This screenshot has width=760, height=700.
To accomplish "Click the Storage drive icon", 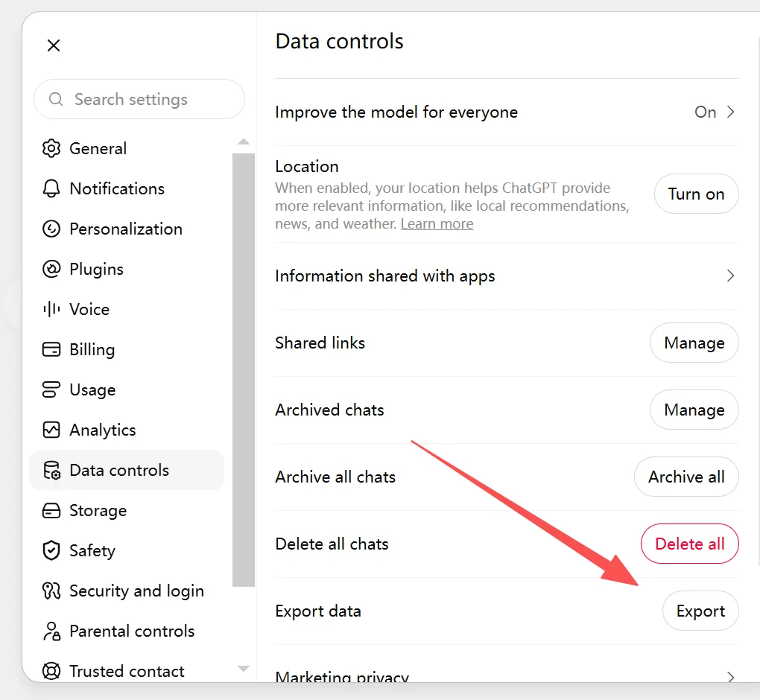I will pos(51,511).
